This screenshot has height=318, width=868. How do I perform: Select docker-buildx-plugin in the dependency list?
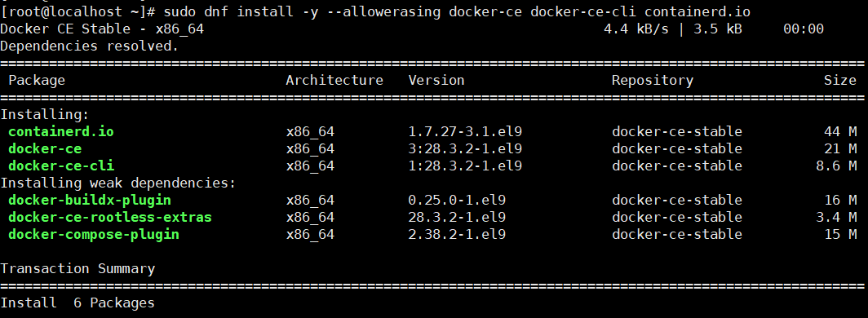(x=90, y=201)
